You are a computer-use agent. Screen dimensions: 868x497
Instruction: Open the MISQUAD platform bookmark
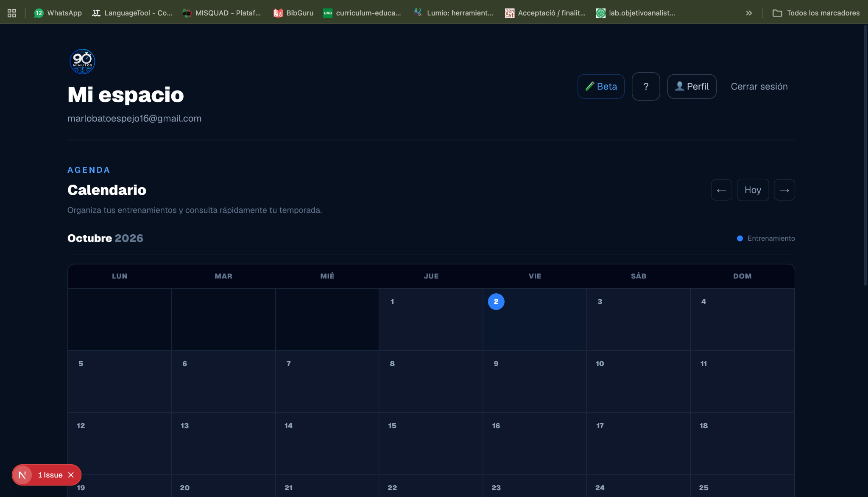[222, 13]
